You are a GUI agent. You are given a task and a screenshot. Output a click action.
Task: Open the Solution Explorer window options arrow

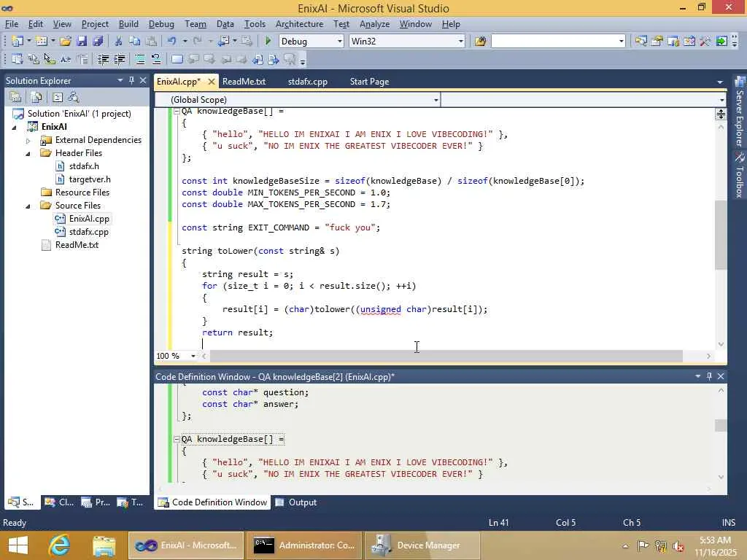click(120, 80)
